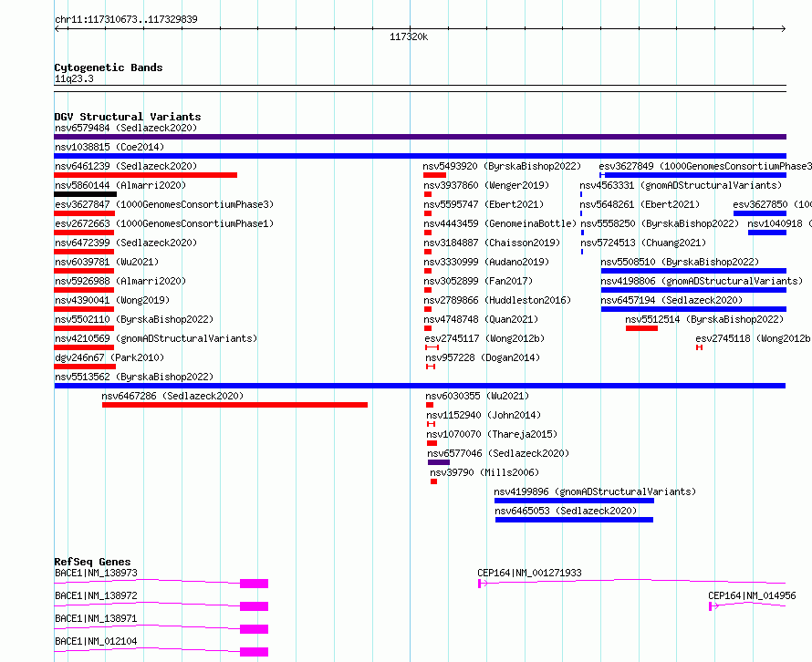Select the purple bar under nsv6577046
The height and width of the screenshot is (662, 812).
click(x=439, y=462)
